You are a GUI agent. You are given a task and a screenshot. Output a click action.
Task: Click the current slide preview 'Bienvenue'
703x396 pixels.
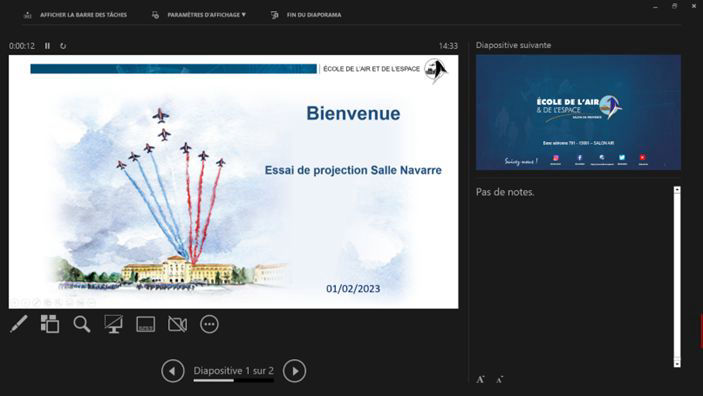click(234, 182)
